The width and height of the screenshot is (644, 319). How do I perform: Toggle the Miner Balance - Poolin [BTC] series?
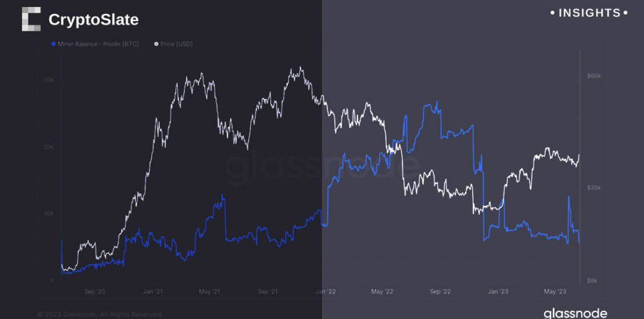97,44
